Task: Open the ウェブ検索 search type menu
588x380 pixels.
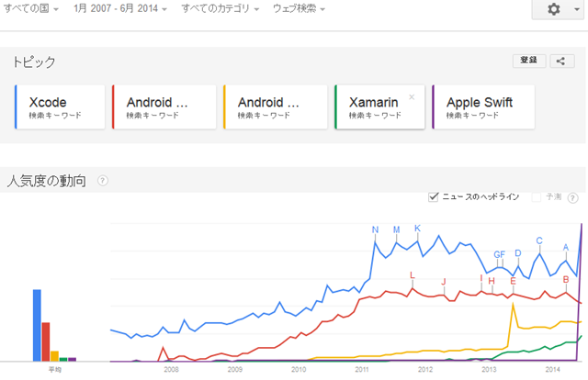Action: [299, 8]
